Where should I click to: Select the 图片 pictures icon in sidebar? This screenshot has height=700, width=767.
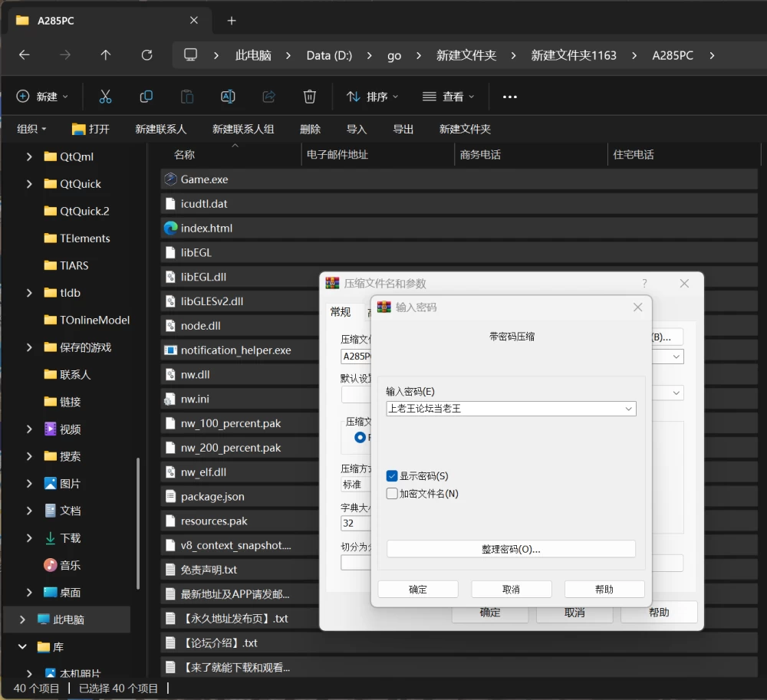[50, 484]
